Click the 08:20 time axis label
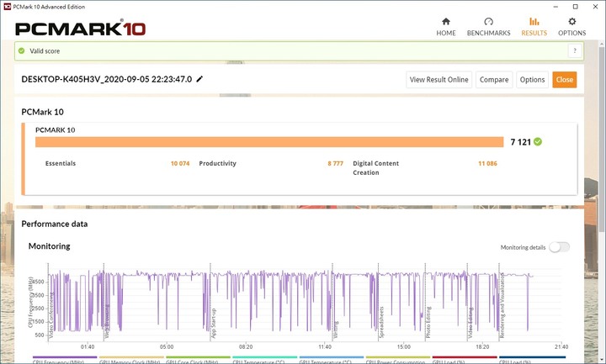Viewport: 606px width, 364px height. point(246,346)
